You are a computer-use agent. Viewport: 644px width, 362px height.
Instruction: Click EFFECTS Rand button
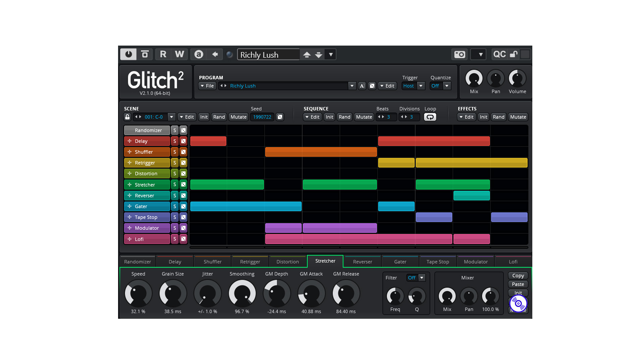click(x=498, y=117)
